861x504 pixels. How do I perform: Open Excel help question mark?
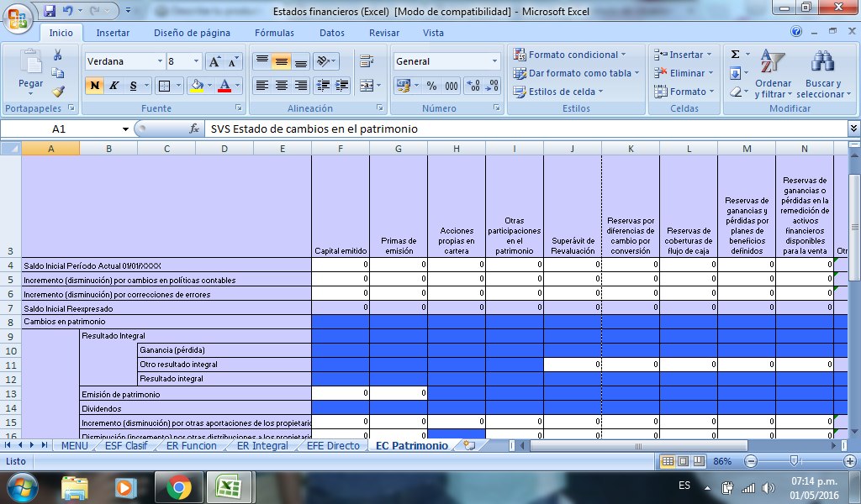pyautogui.click(x=796, y=32)
